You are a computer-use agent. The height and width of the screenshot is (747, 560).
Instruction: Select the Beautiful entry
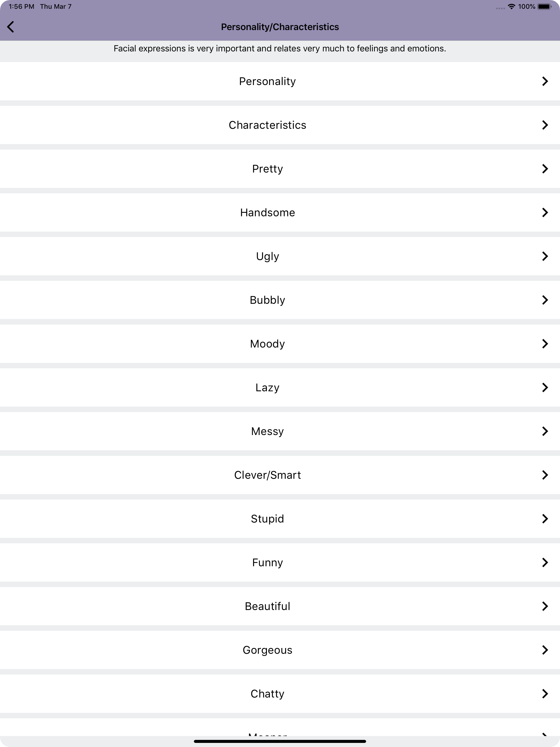280,606
